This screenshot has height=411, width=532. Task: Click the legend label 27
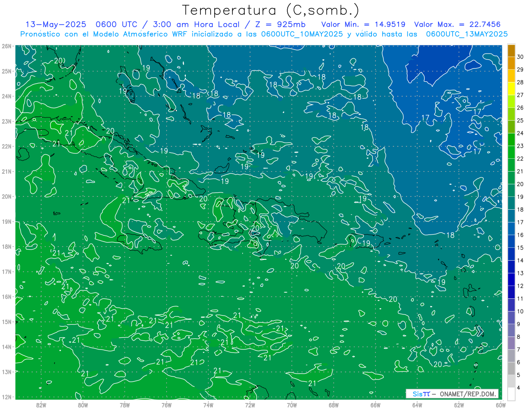[520, 95]
